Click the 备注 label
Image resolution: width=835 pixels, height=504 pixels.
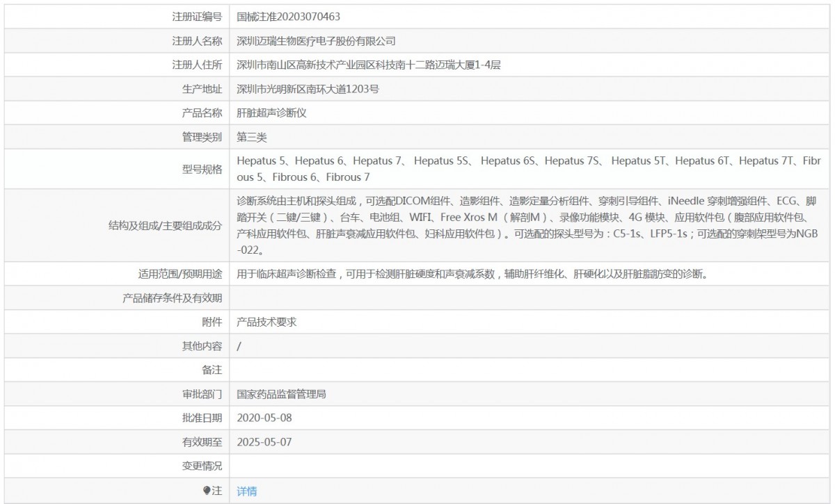[212, 370]
